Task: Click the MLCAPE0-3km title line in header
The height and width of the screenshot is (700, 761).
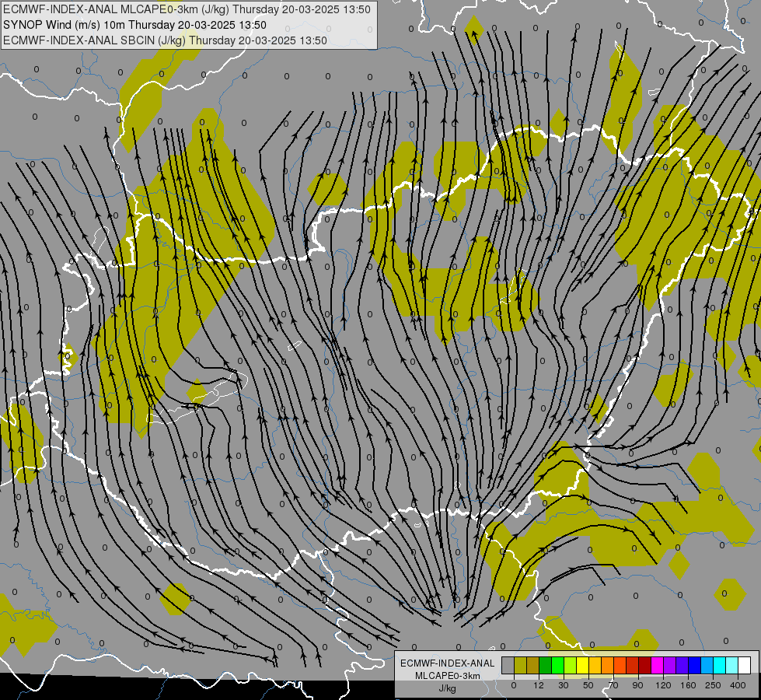Action: [x=187, y=9]
